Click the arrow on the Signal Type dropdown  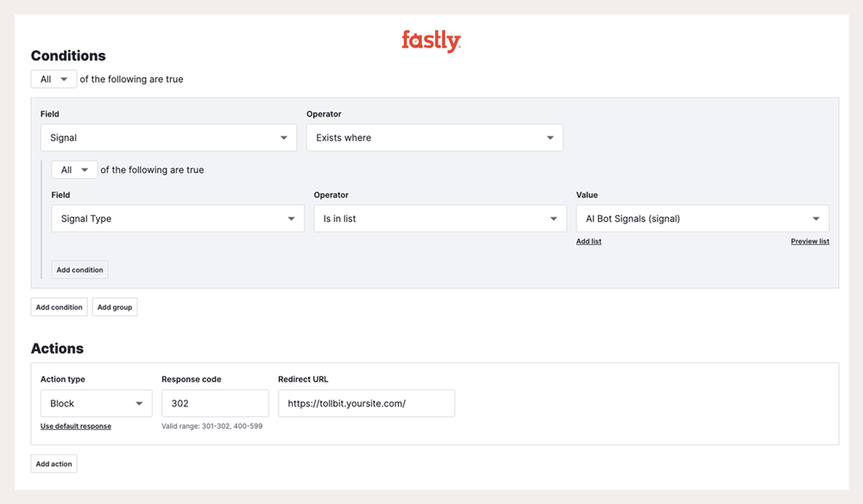(x=292, y=219)
